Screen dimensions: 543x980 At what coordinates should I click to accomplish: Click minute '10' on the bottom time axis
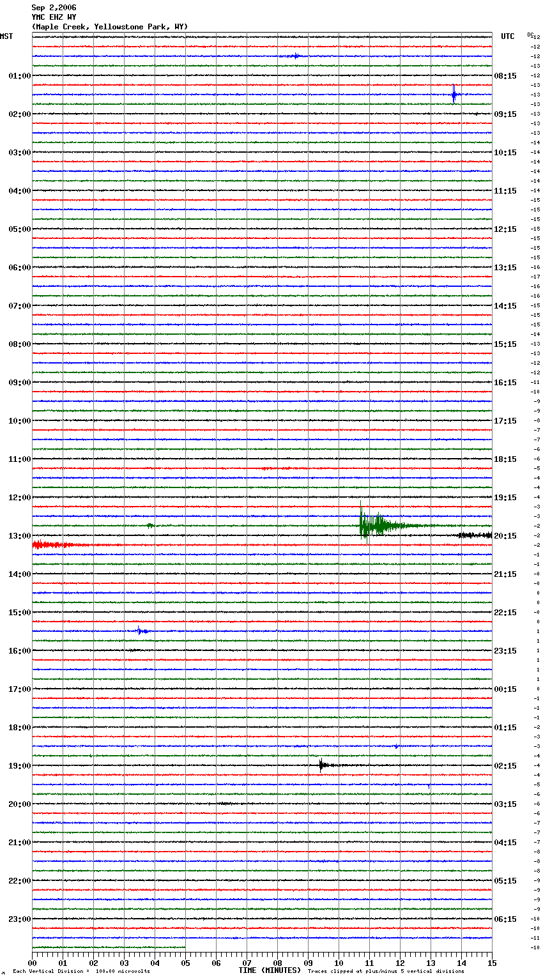coord(339,963)
